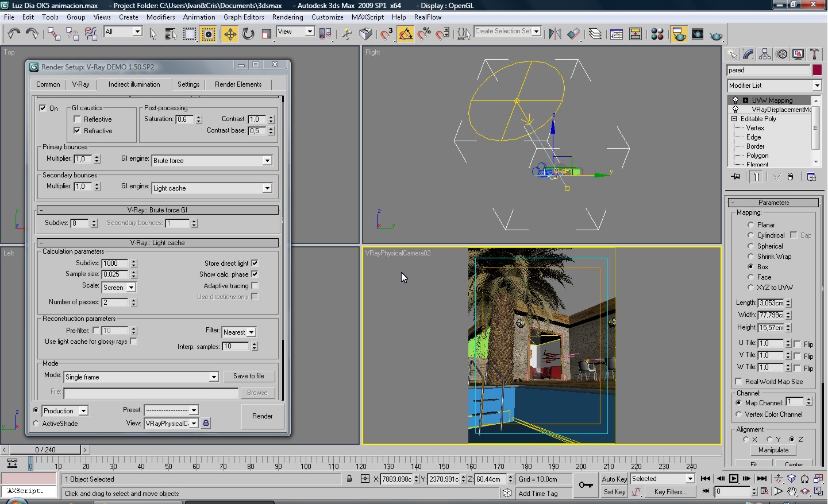Open the Material Editor
The width and height of the screenshot is (828, 504).
pos(657,34)
